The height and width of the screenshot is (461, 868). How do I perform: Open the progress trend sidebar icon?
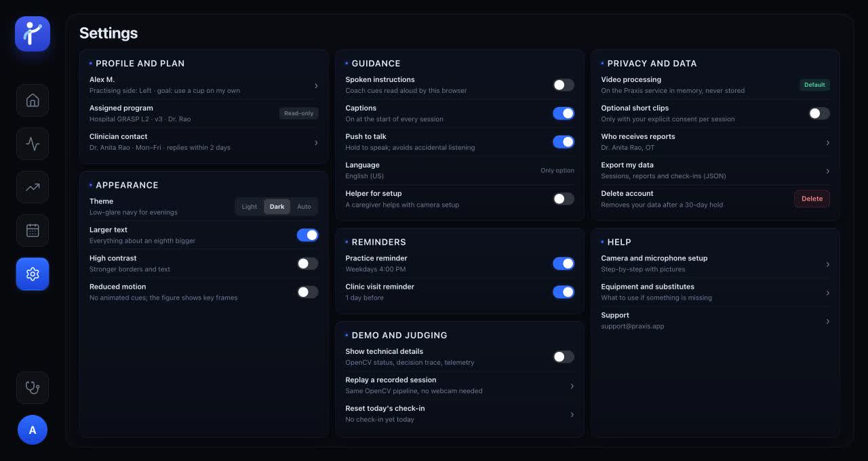(x=33, y=187)
